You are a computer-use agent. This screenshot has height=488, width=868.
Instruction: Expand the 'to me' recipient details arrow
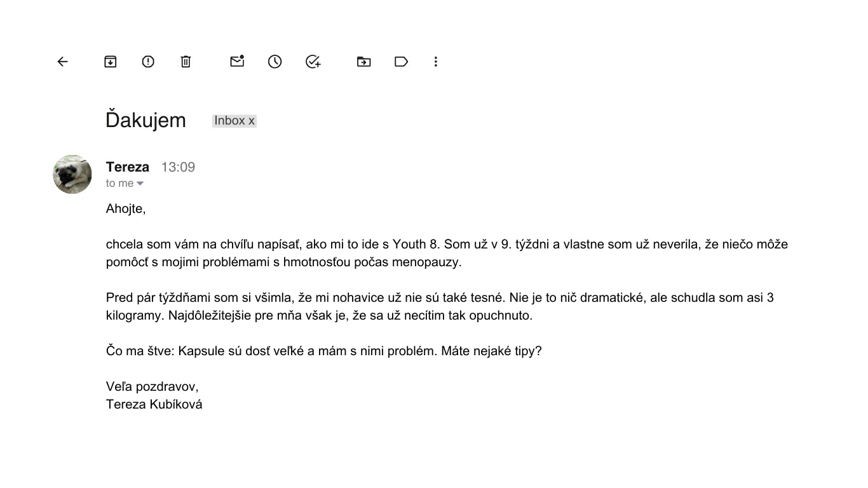pyautogui.click(x=140, y=184)
